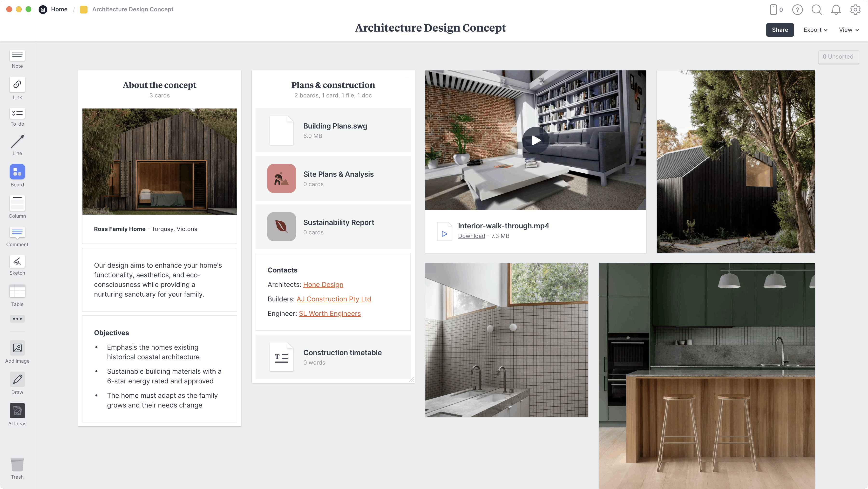Screen dimensions: 868x489
Task: Select the Sketch tool icon
Action: click(x=17, y=262)
